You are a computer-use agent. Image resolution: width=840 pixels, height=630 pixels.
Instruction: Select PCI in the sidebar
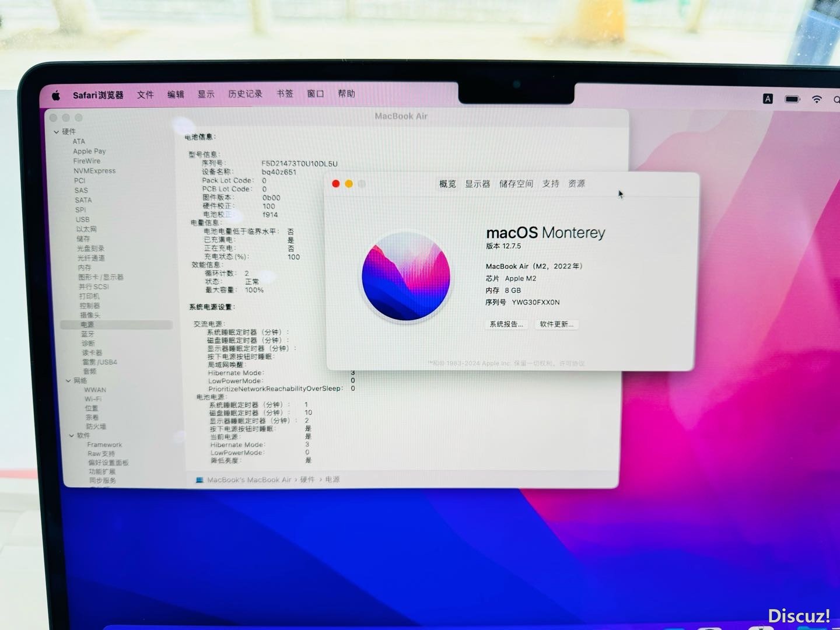pos(80,181)
